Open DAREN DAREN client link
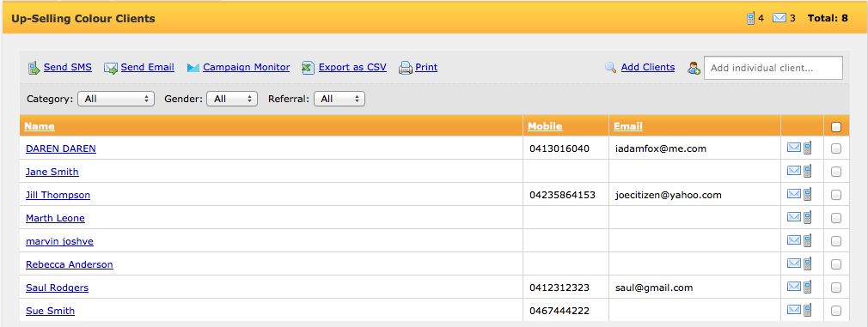This screenshot has height=327, width=868. point(61,148)
